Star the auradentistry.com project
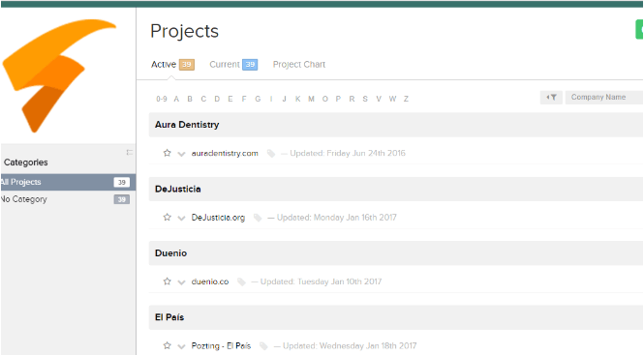 [x=167, y=153]
